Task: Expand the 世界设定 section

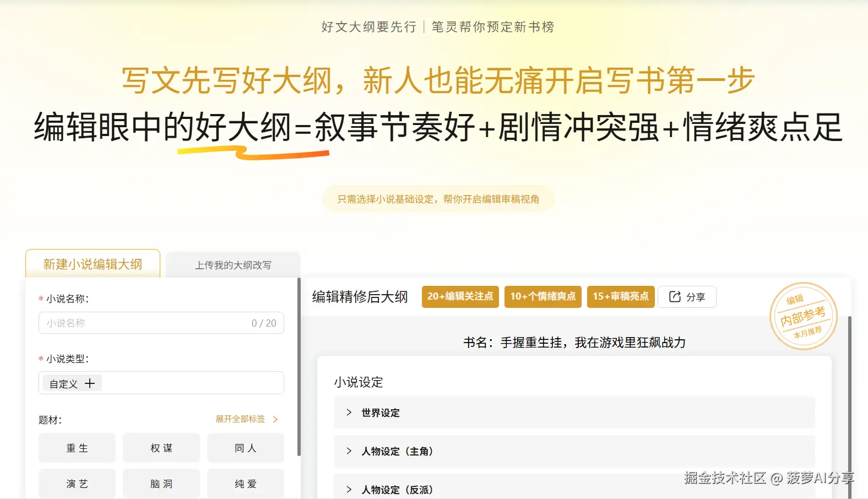Action: pos(574,413)
